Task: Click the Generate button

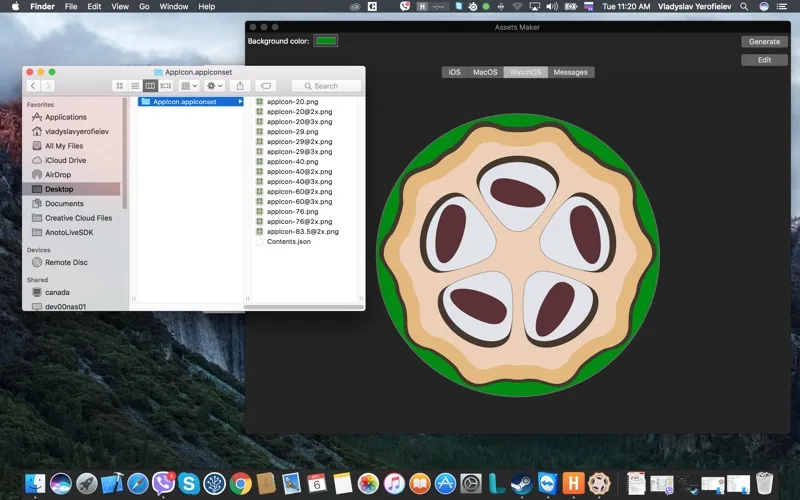Action: click(x=764, y=42)
